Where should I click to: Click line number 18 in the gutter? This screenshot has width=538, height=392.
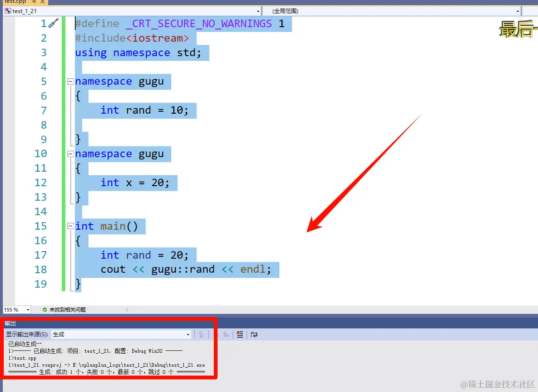click(41, 269)
